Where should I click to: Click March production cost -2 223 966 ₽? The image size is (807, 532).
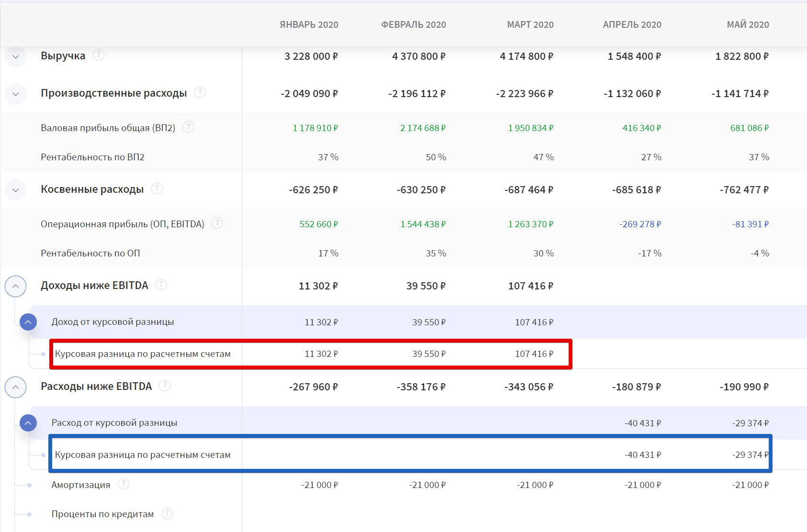(x=525, y=94)
